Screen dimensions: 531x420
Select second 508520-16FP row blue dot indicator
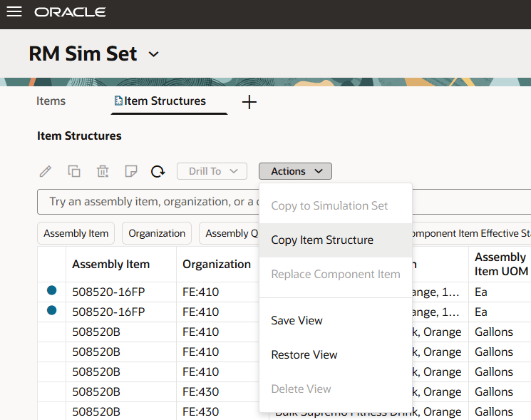tap(51, 311)
